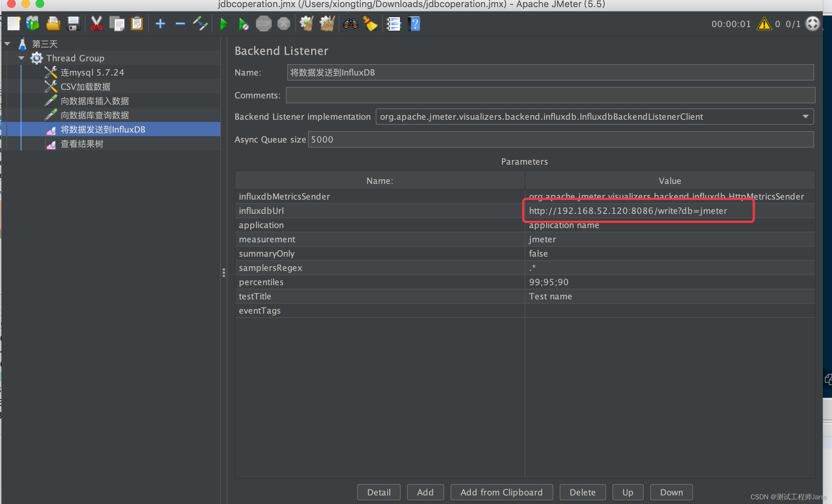Expand all nodes with plus icon
The width and height of the screenshot is (832, 504).
(160, 24)
